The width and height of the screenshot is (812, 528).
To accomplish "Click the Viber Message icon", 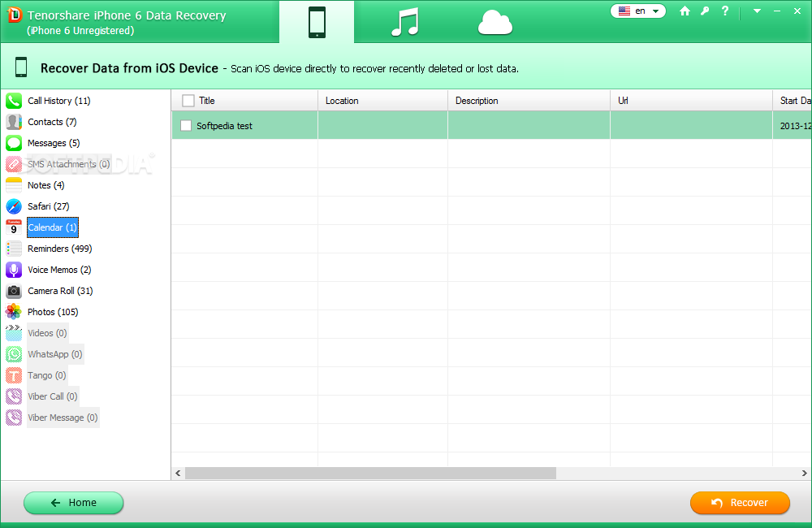I will pos(14,418).
